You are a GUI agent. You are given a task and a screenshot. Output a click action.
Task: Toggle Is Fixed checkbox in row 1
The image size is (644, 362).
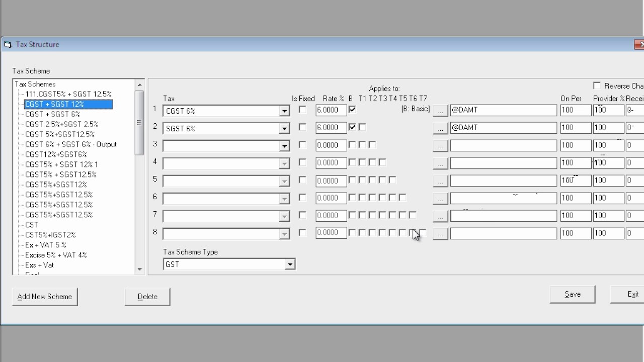302,109
